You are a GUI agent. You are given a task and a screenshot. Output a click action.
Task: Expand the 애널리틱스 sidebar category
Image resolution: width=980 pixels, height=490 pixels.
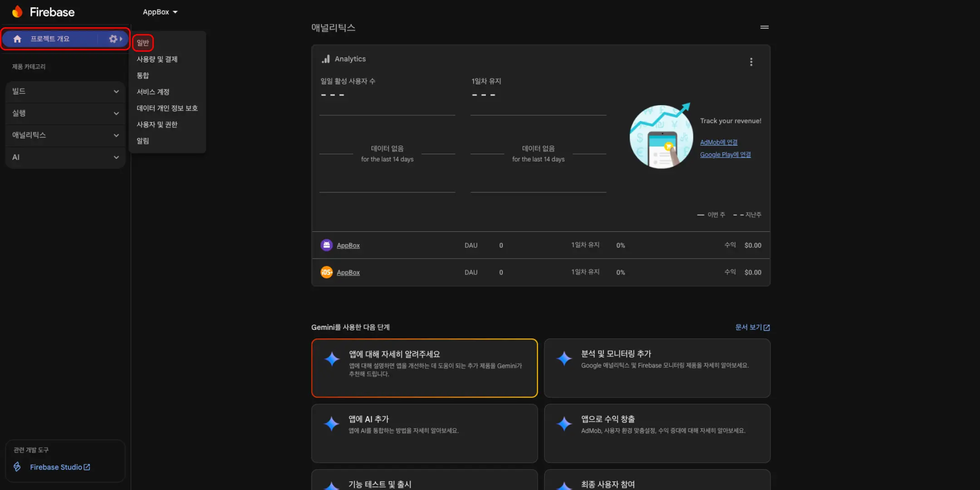click(x=65, y=135)
